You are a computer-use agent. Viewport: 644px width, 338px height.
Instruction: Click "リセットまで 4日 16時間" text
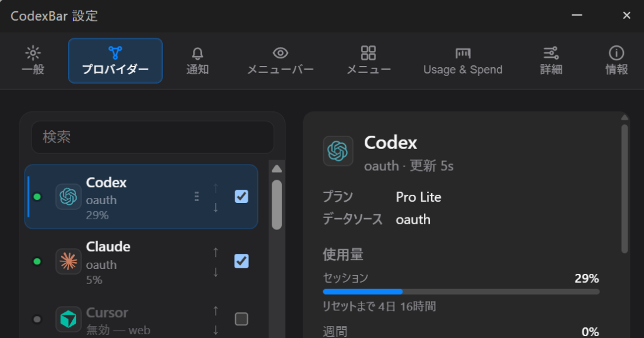(379, 307)
